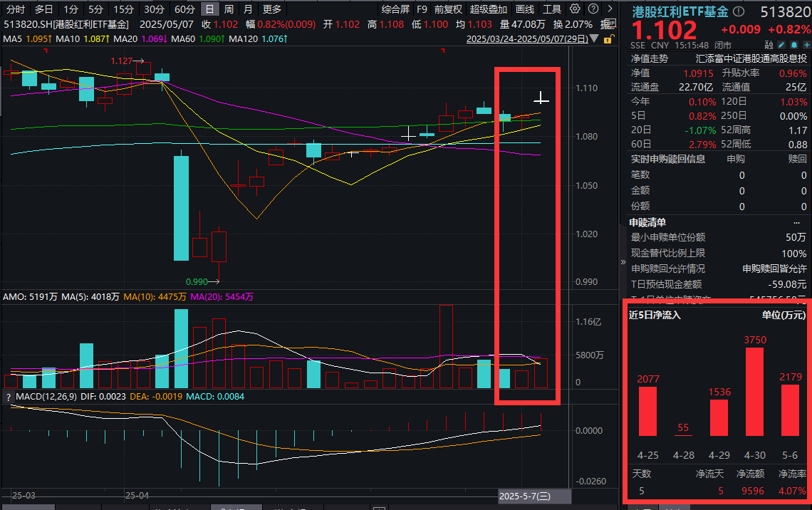This screenshot has height=510, width=812.
Task: Click the 融 margin trading marker
Action: (x=769, y=44)
